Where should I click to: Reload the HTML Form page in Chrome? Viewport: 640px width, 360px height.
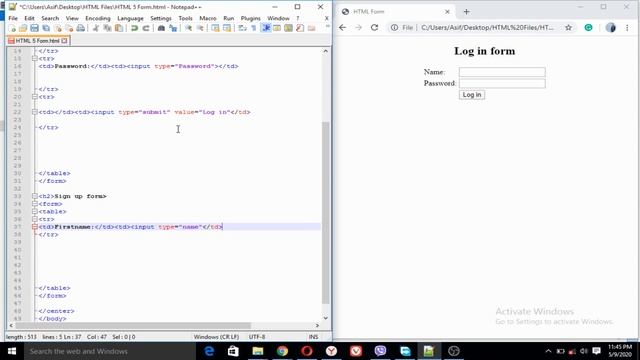pyautogui.click(x=374, y=27)
